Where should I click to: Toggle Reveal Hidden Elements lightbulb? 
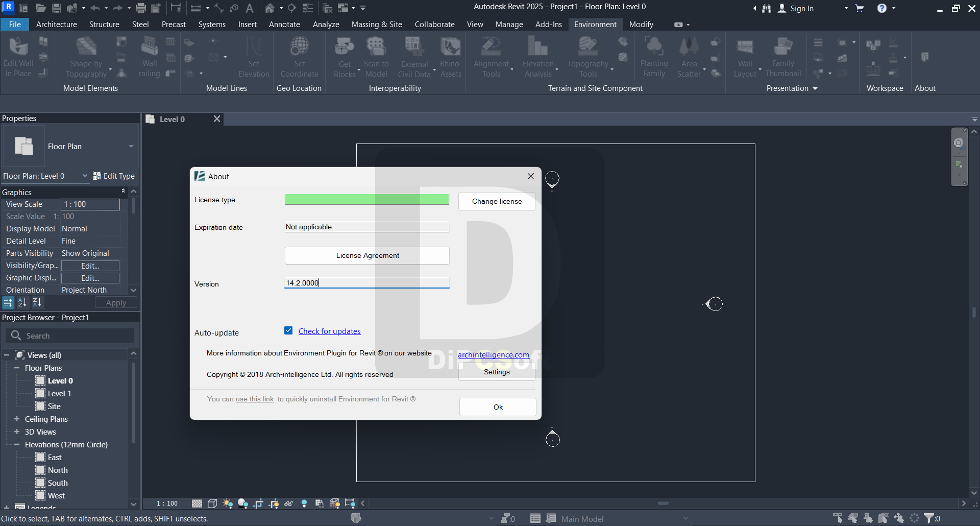point(304,504)
